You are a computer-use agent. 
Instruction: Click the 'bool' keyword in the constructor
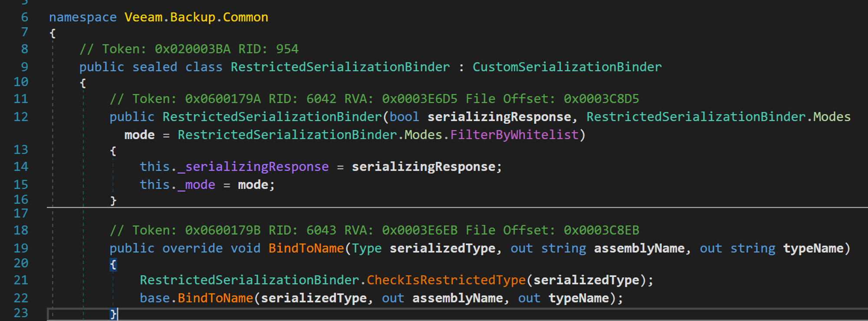404,117
